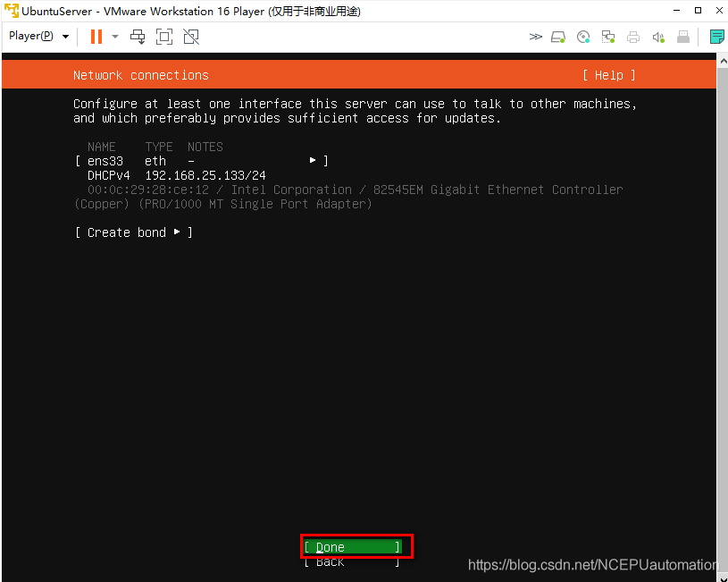Toggle Unity mode icon
The height and width of the screenshot is (582, 728).
191,37
